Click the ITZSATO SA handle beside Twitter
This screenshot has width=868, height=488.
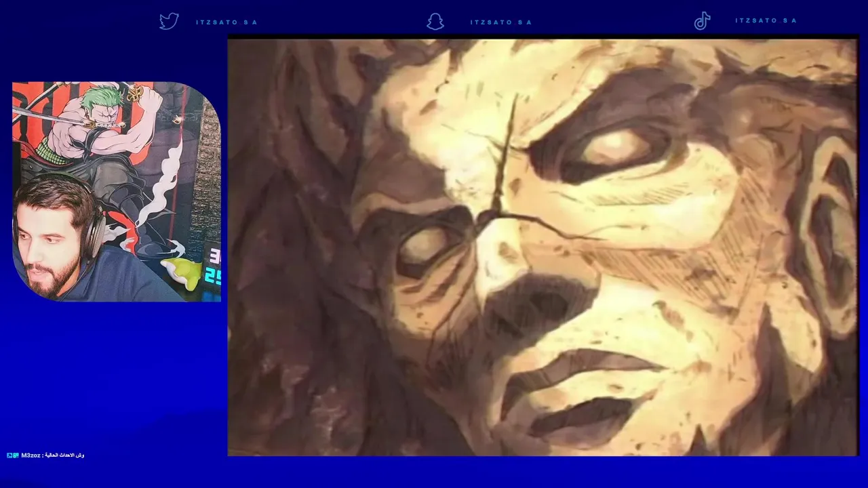[x=226, y=22]
